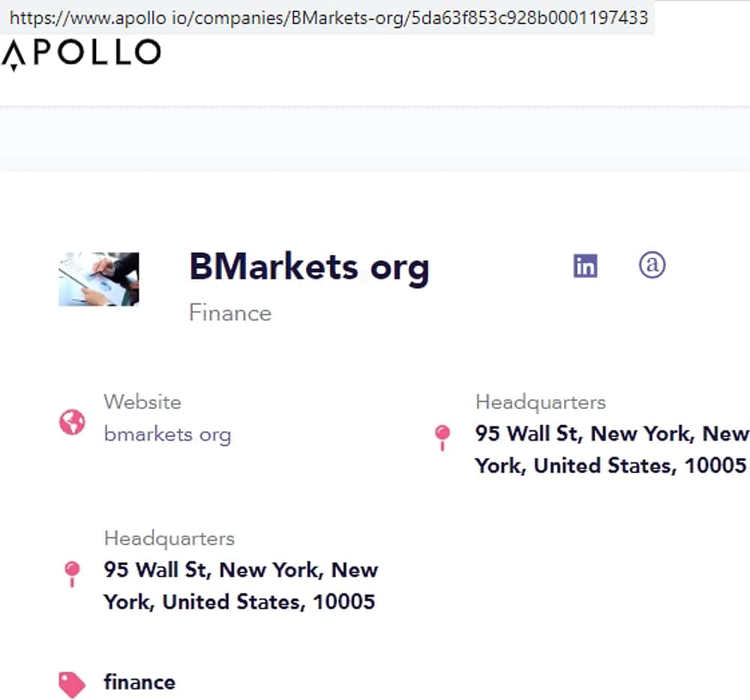Click the pink globe icon beside Website
The width and height of the screenshot is (750, 700).
tap(72, 422)
